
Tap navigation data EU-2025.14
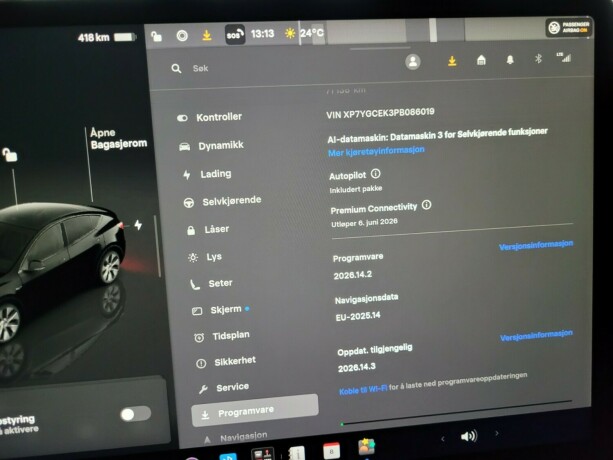pyautogui.click(x=358, y=316)
